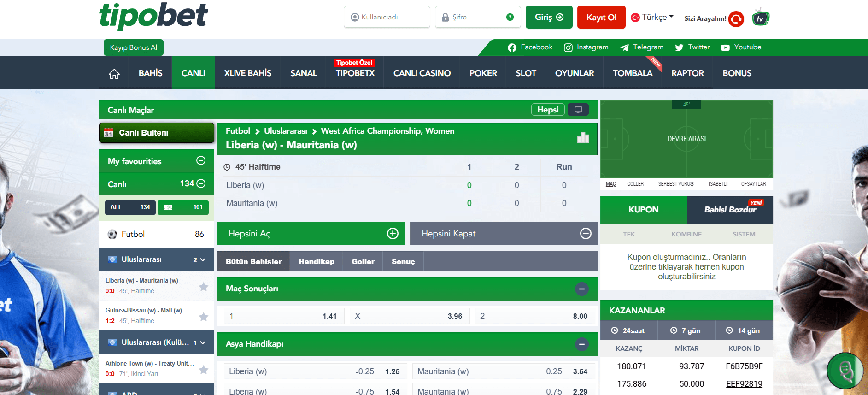Open the Türkçe language dropdown
The image size is (868, 395).
coord(652,17)
